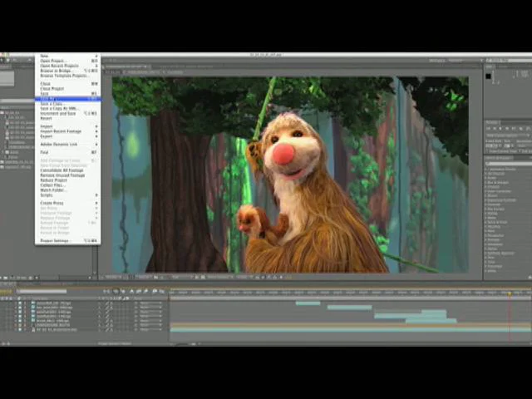532x399 pixels.
Task: Click the timeline current-time indicator marker
Action: tap(510, 294)
